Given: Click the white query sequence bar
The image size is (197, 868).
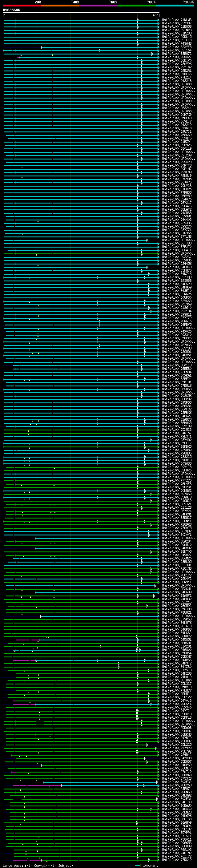Looking at the screenshot, I should (x=81, y=13).
